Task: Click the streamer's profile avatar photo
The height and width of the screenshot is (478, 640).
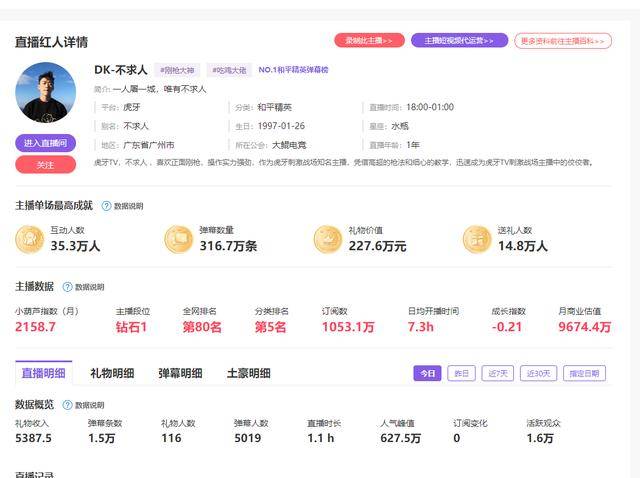Action: 45,92
